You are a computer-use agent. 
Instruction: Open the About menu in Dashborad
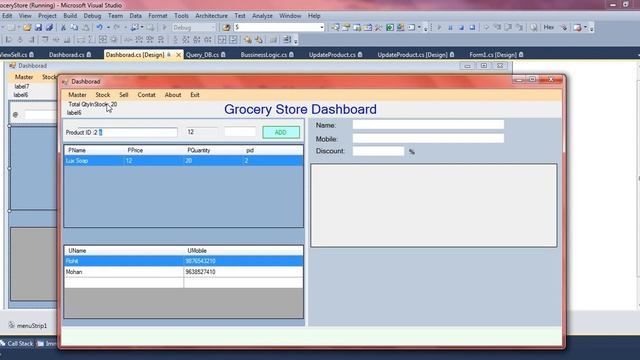[x=173, y=95]
